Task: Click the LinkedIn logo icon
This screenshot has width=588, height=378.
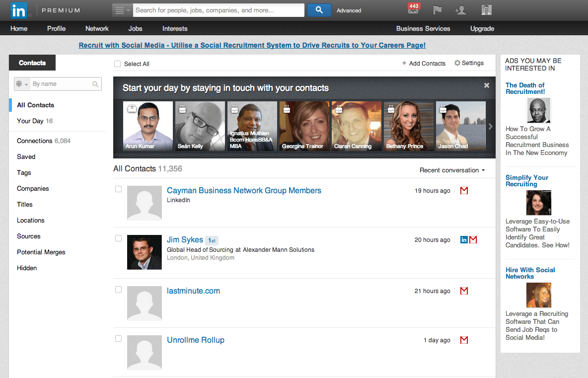Action: point(18,10)
